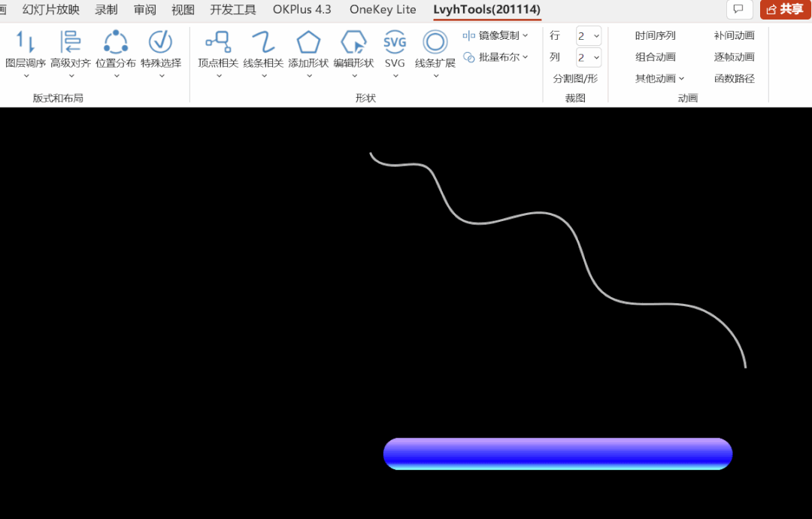Open the comments speech bubble button
Screen dimensions: 812x519
click(739, 9)
